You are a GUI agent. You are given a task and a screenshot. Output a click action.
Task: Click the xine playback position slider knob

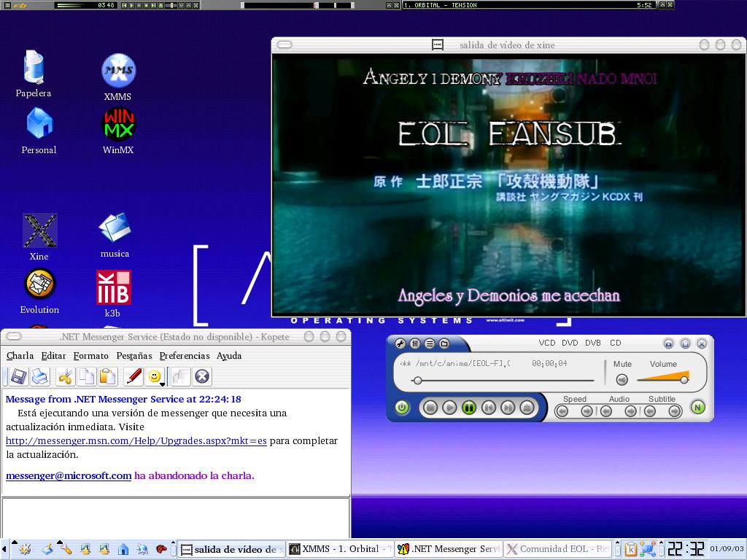point(418,381)
